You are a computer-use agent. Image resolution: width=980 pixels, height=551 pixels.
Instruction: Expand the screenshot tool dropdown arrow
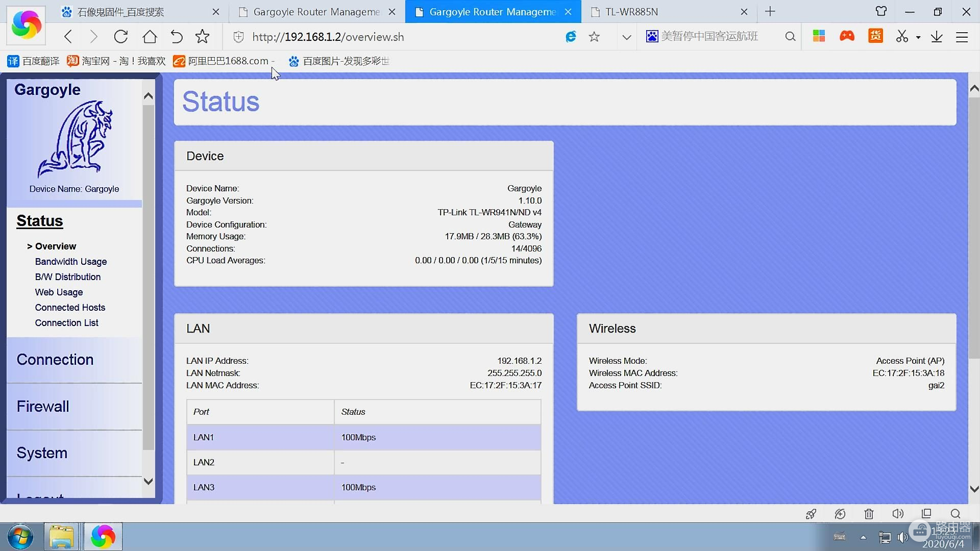(918, 37)
